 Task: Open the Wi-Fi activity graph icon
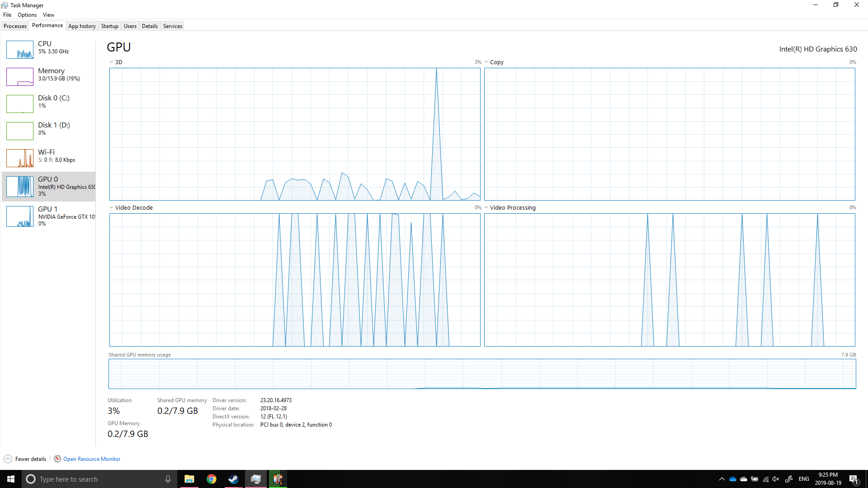20,158
